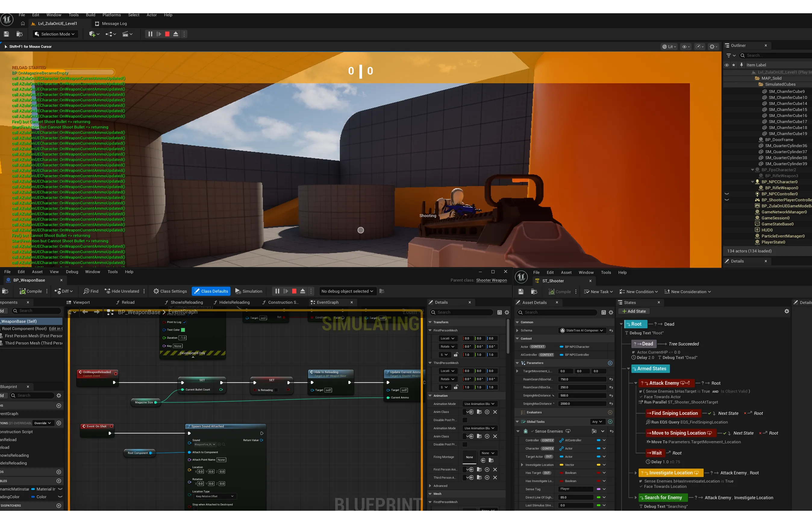Navigate forward in blueprint graph history
The width and height of the screenshot is (812, 524).
[x=97, y=312]
